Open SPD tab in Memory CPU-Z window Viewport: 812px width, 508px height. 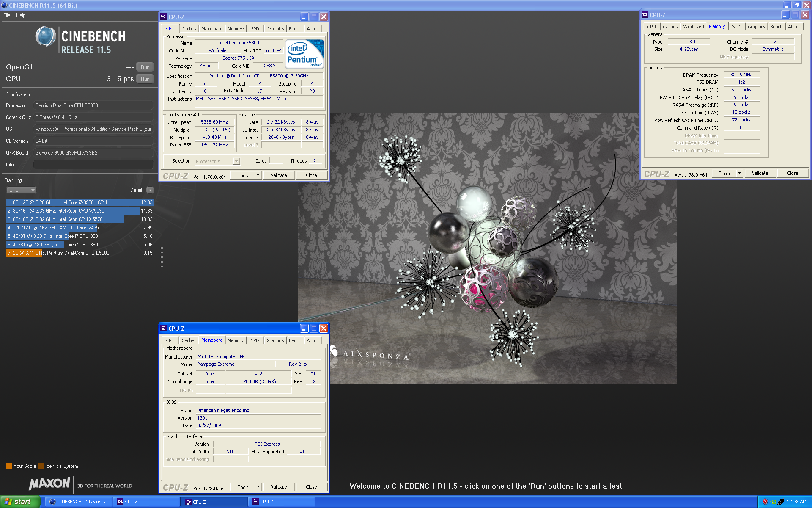[736, 27]
